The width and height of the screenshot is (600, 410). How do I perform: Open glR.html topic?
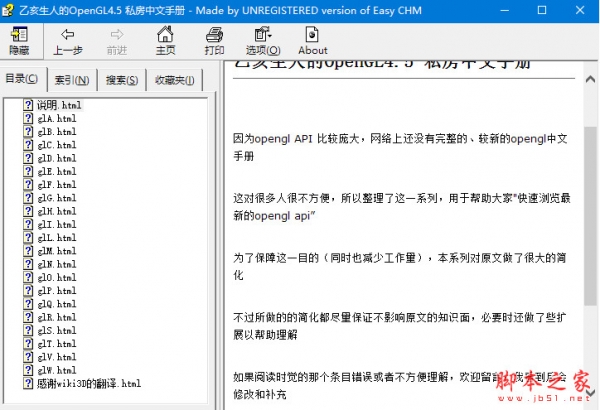pyautogui.click(x=57, y=317)
